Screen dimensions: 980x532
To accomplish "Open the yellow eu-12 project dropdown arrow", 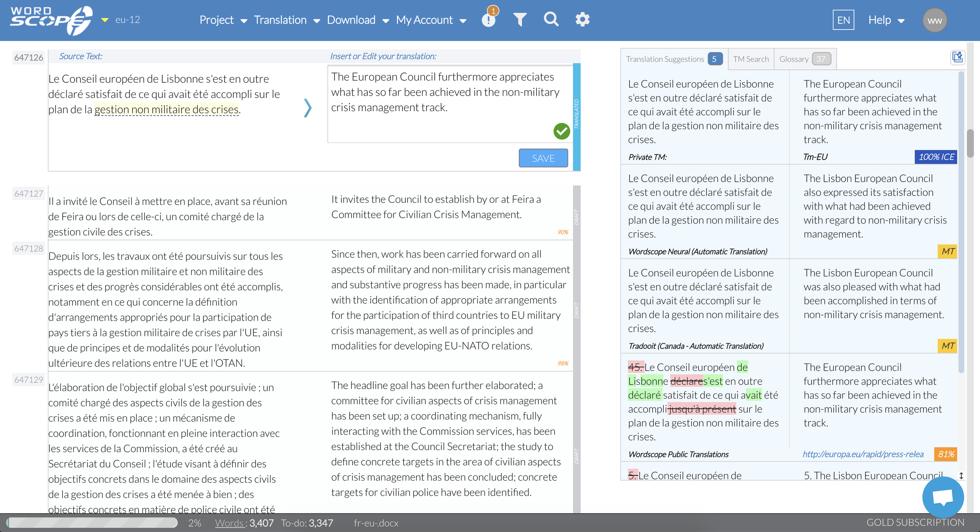I will click(105, 20).
